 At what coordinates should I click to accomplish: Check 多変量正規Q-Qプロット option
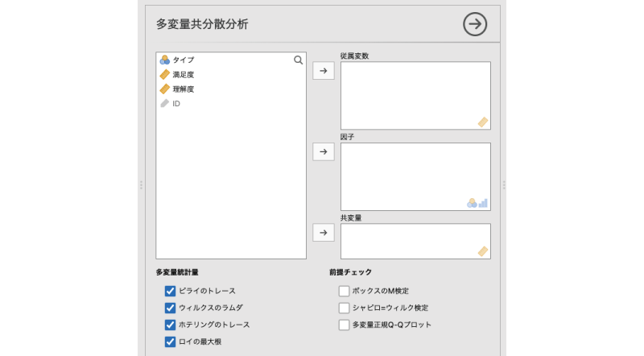(x=344, y=325)
